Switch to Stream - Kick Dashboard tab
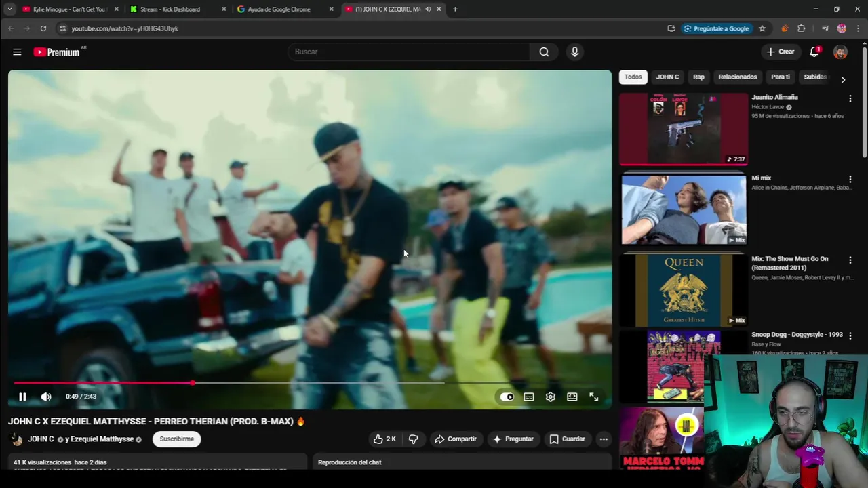 pyautogui.click(x=178, y=9)
